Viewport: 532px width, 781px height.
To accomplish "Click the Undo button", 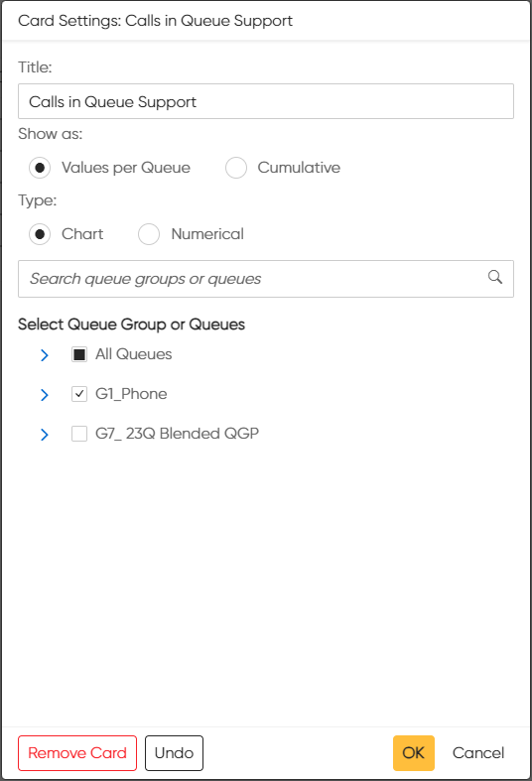I will click(174, 753).
